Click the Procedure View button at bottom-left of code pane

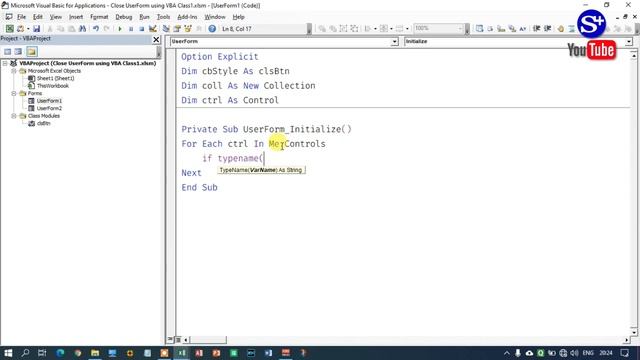(170, 340)
